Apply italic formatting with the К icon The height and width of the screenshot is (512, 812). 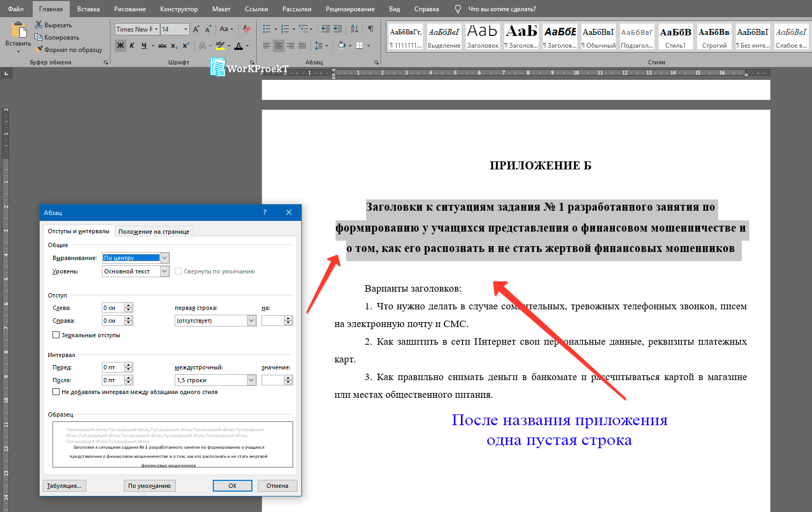(132, 46)
